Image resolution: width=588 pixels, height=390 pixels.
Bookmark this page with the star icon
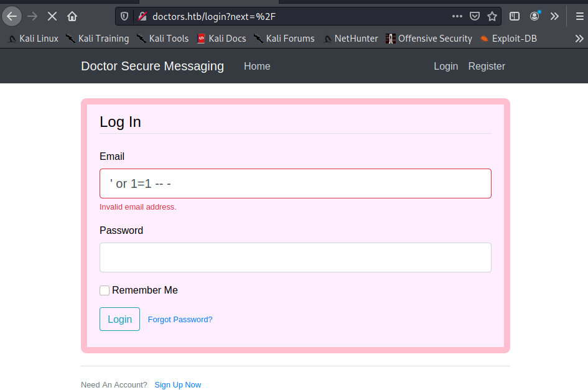[492, 17]
